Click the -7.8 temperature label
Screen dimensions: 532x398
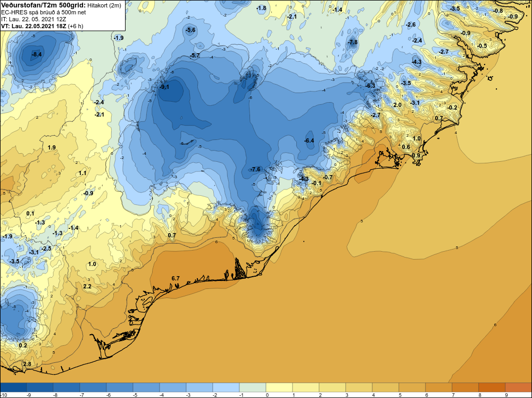point(353,43)
